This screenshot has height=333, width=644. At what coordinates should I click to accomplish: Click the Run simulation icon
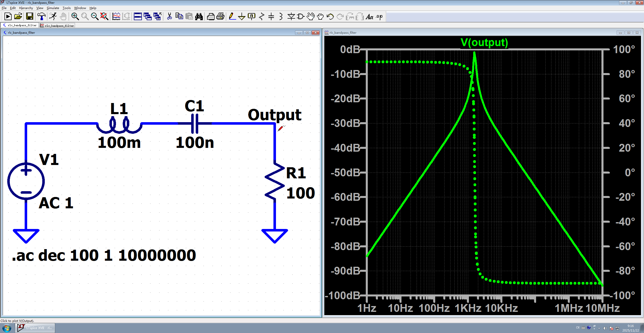53,17
